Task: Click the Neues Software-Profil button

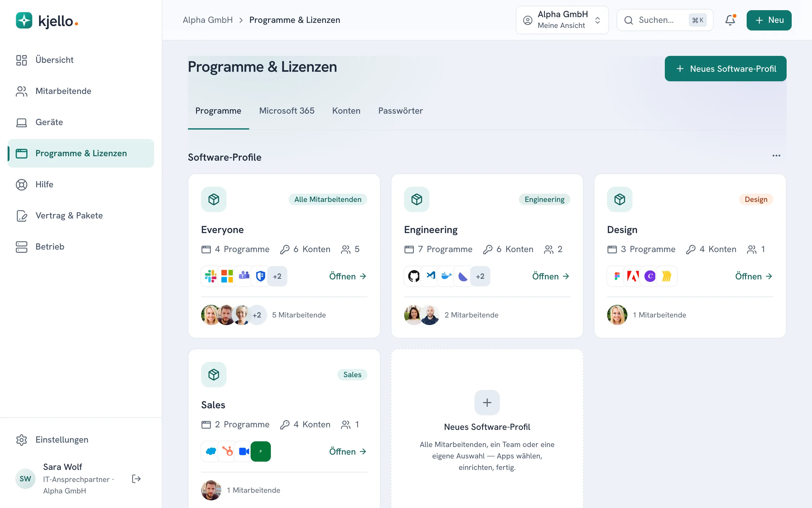Action: (x=725, y=69)
